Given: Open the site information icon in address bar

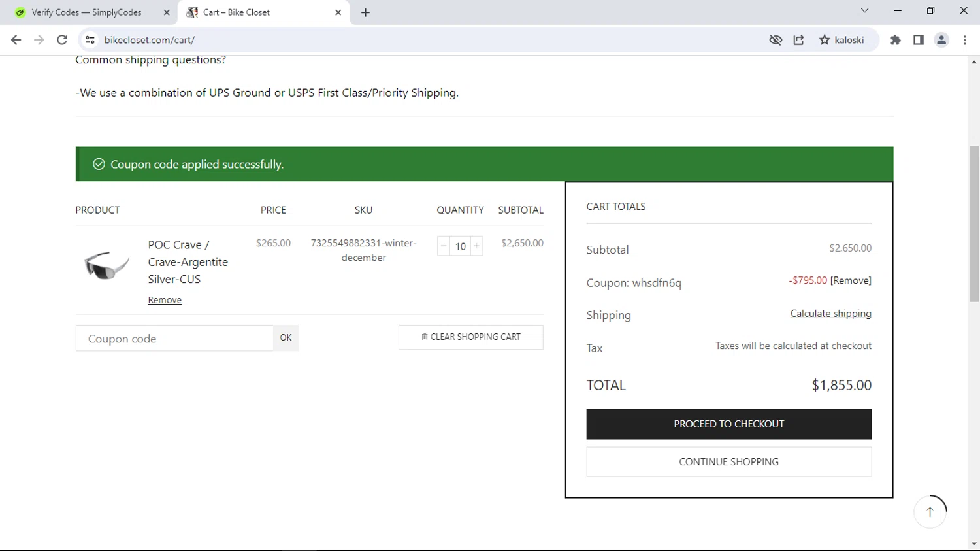Looking at the screenshot, I should 90,40.
